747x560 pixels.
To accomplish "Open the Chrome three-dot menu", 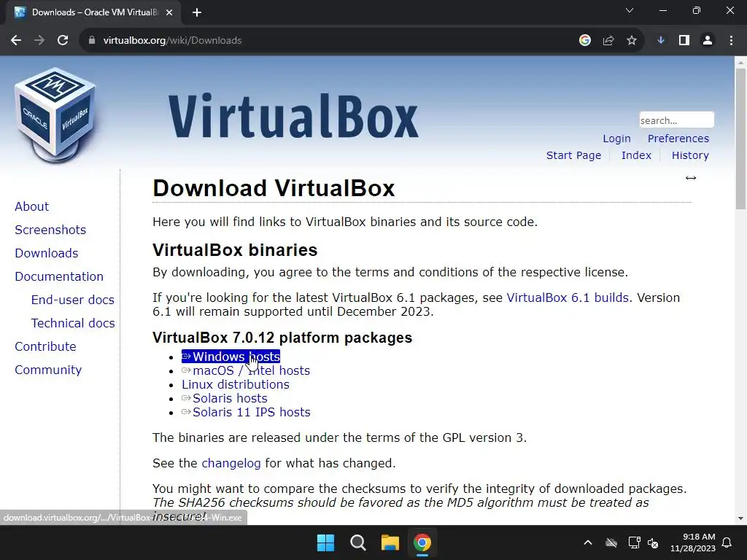I will (x=731, y=41).
